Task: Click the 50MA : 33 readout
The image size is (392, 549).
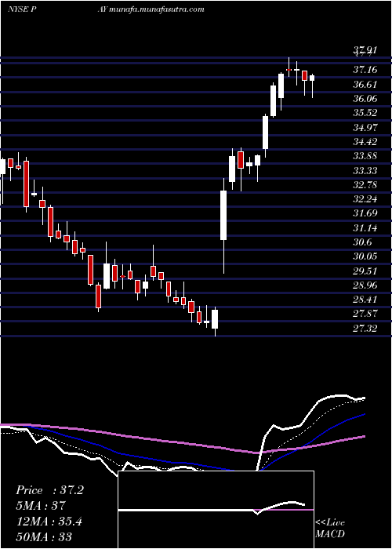Action: (x=44, y=536)
